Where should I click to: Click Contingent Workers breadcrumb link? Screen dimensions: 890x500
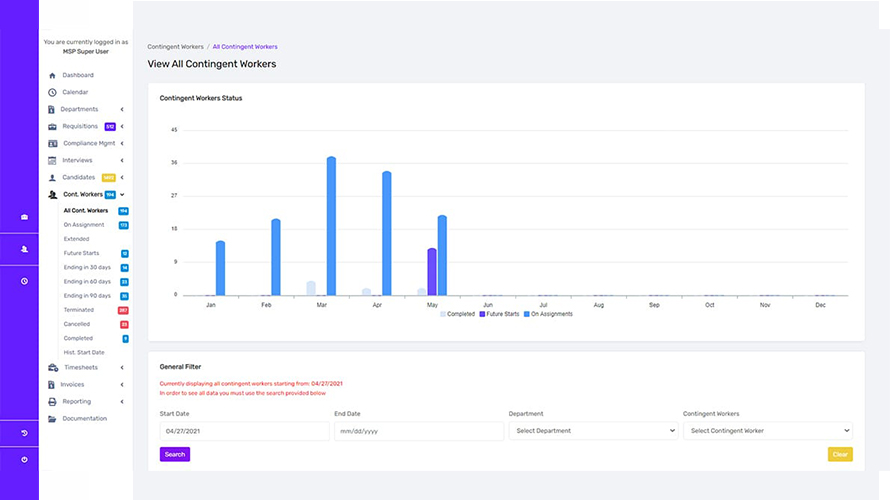click(175, 47)
